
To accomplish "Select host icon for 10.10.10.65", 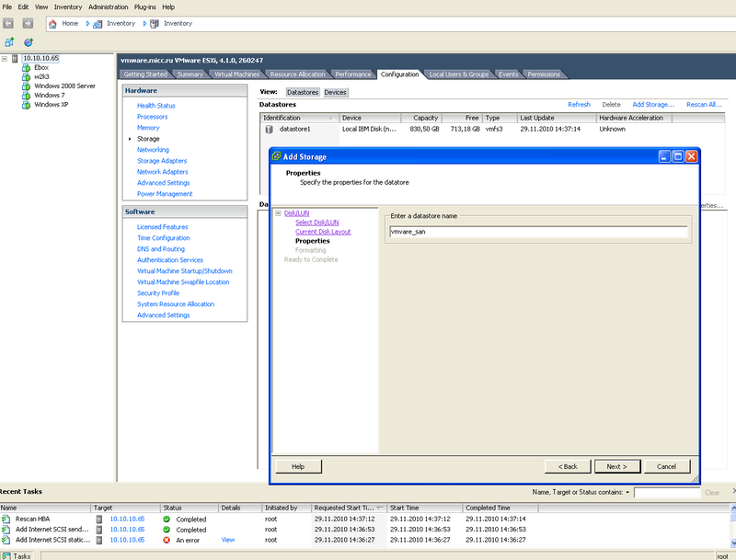I will tap(15, 58).
